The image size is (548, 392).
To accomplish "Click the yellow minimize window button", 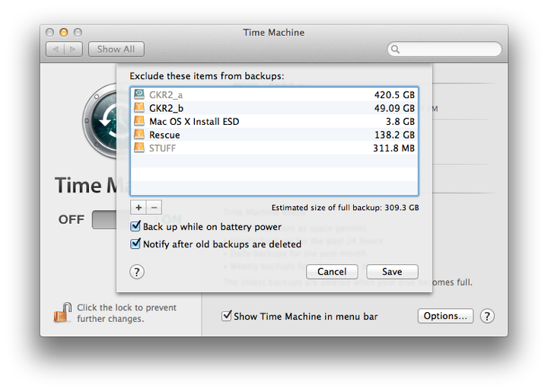I will [x=64, y=33].
